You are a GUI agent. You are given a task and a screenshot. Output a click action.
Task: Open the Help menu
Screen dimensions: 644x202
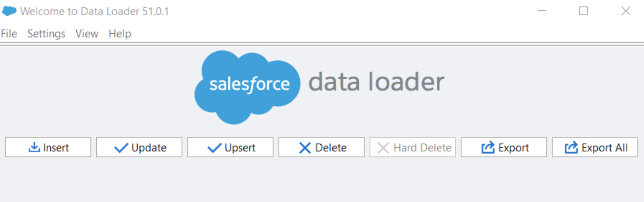(120, 34)
